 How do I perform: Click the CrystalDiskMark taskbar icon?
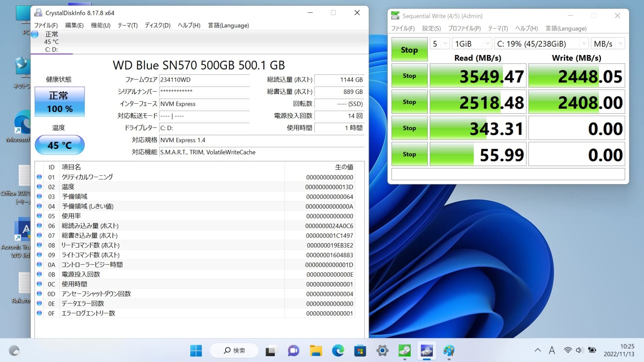405,351
